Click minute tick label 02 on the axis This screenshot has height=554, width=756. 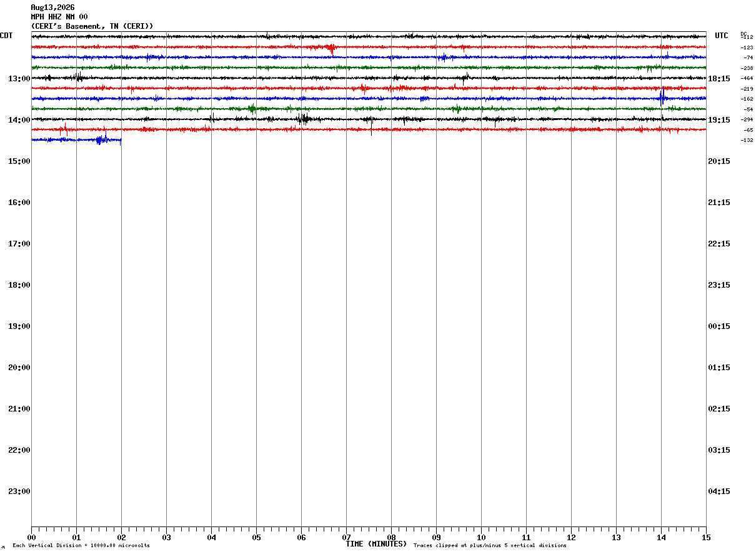(x=121, y=538)
